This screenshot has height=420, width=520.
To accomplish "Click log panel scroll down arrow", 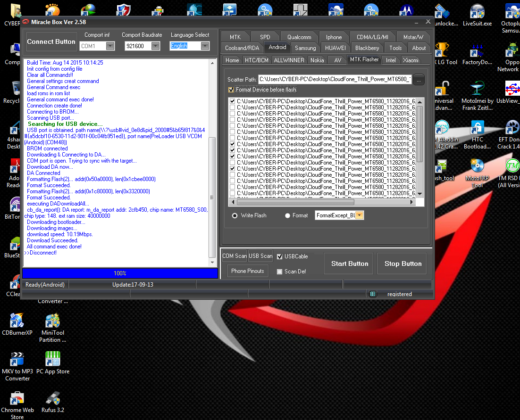I will click(x=212, y=263).
